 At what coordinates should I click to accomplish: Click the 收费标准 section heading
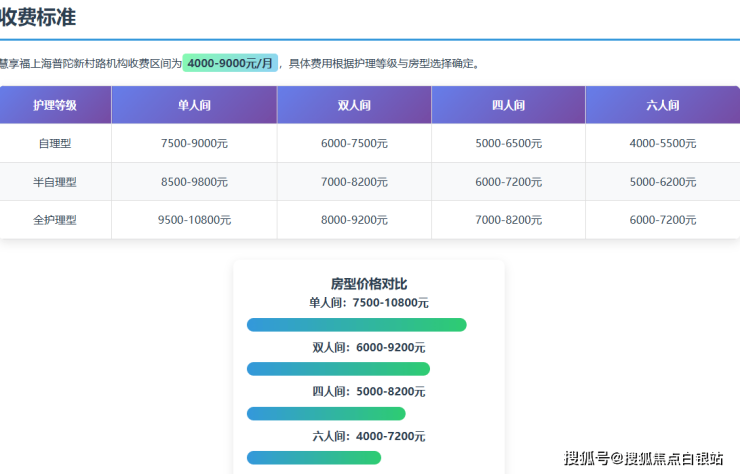coord(38,17)
